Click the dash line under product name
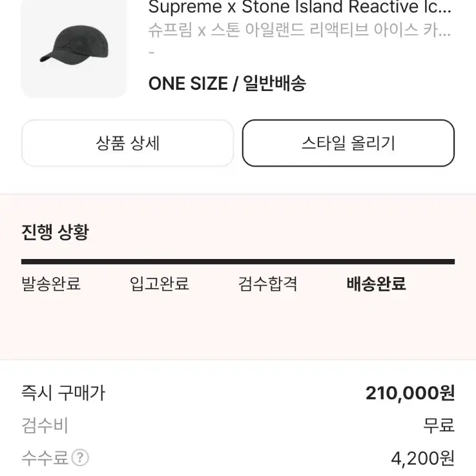The width and height of the screenshot is (476, 476). pyautogui.click(x=152, y=53)
